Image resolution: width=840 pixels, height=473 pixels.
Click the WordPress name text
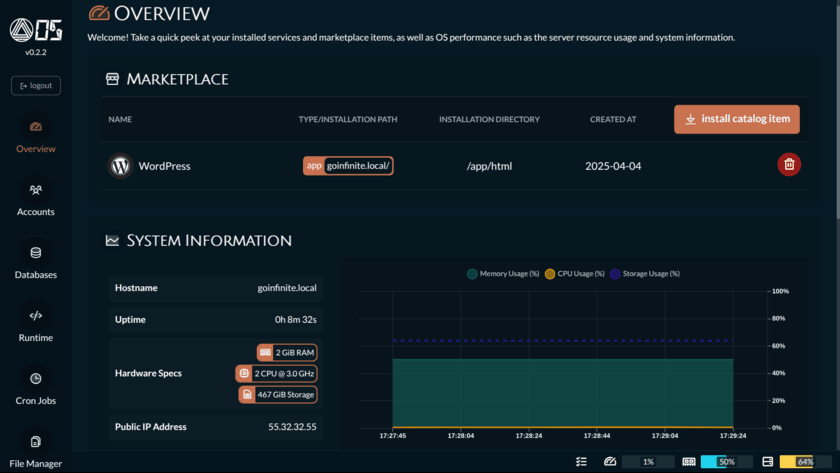[x=164, y=166]
